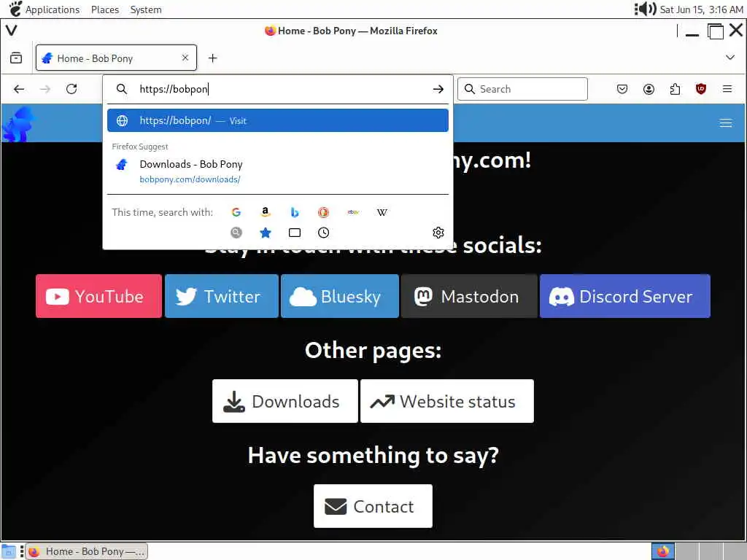This screenshot has height=560, width=747.
Task: Search in bookmarks via star icon
Action: tap(266, 233)
